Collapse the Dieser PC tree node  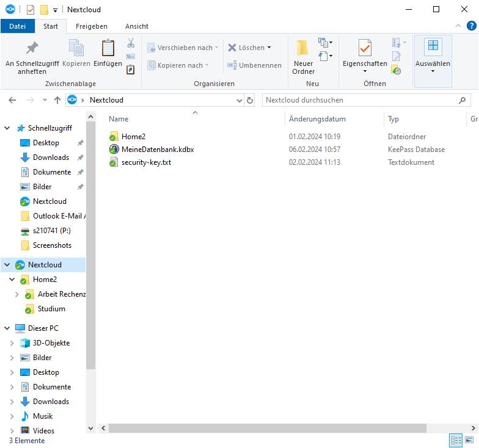7,328
